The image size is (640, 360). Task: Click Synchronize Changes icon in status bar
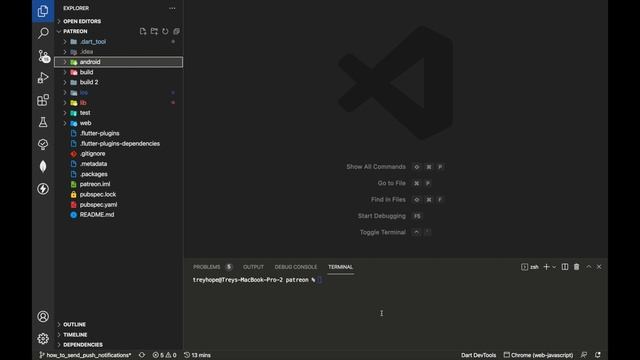142,355
